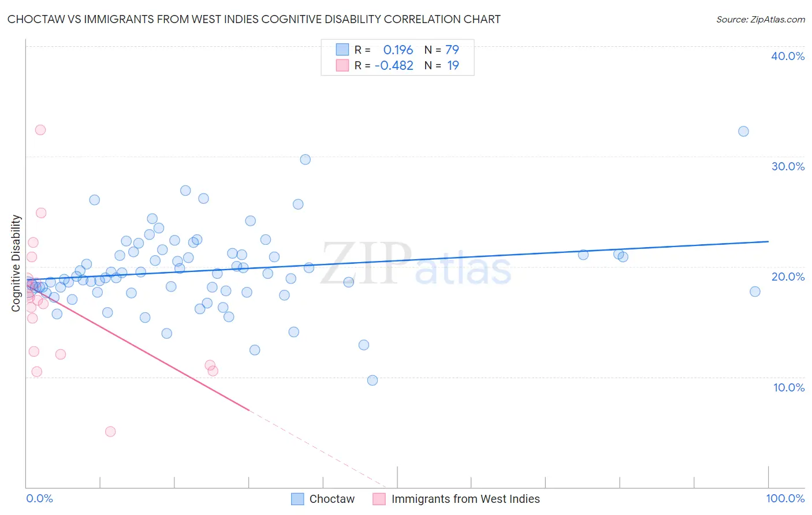Click the lowest blue data point near 9.7%
812x515 pixels.
coord(373,380)
